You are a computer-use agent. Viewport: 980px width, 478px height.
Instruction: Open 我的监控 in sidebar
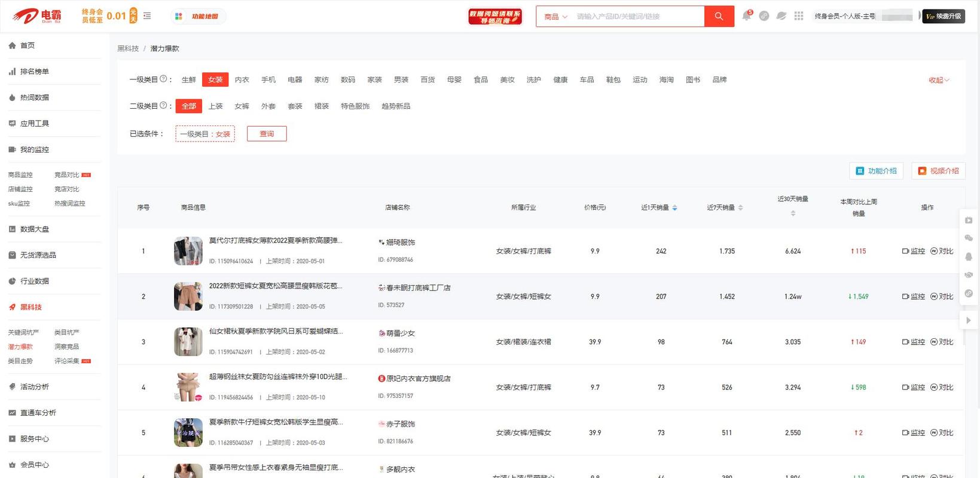34,150
